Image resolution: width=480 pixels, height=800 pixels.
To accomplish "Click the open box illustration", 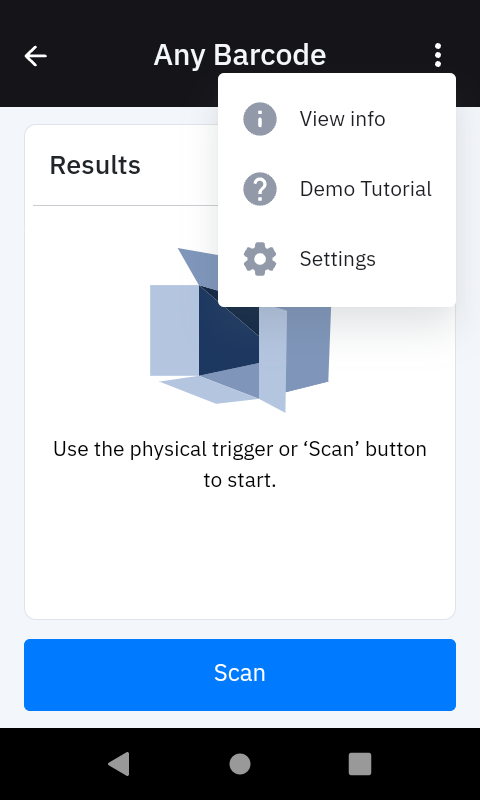I will [x=240, y=330].
